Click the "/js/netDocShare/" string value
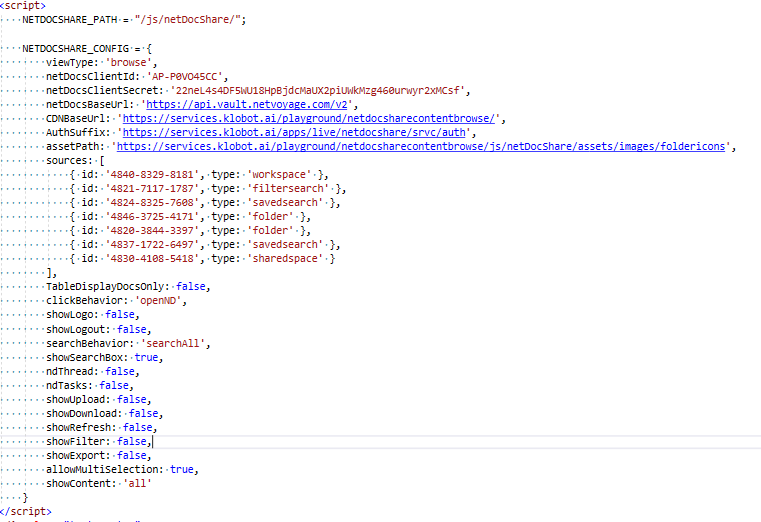The image size is (761, 522). [188, 20]
